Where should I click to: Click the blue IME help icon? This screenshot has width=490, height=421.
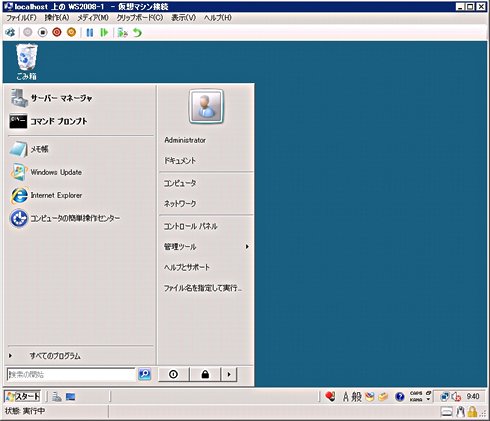tap(400, 397)
